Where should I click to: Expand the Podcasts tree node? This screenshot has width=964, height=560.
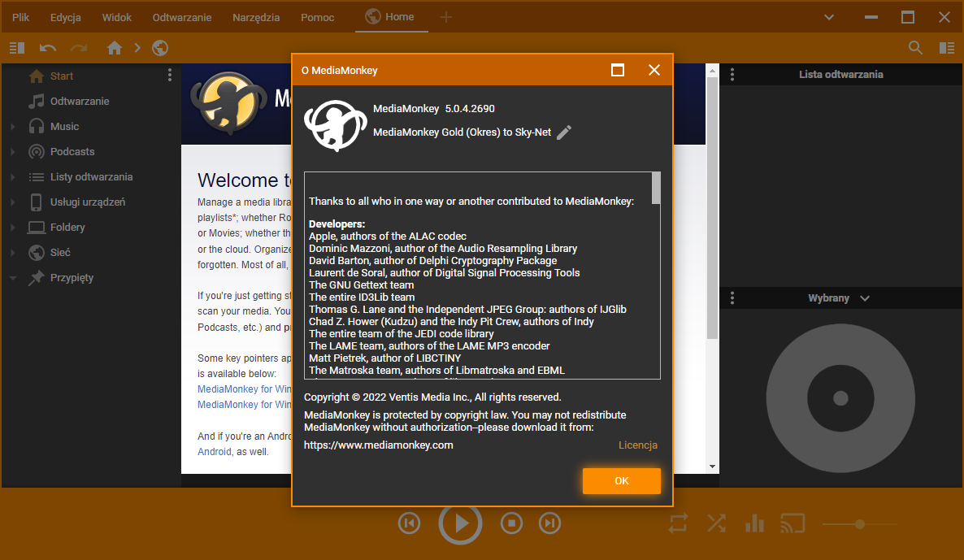pyautogui.click(x=12, y=151)
